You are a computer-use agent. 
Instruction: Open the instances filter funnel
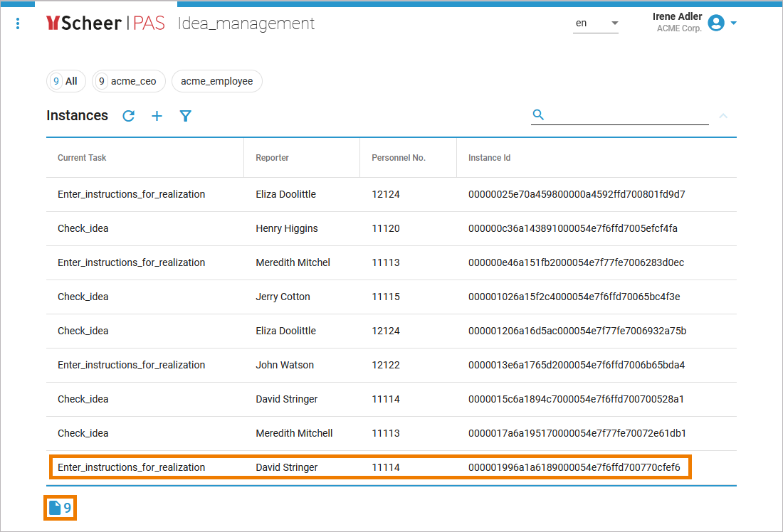(186, 116)
